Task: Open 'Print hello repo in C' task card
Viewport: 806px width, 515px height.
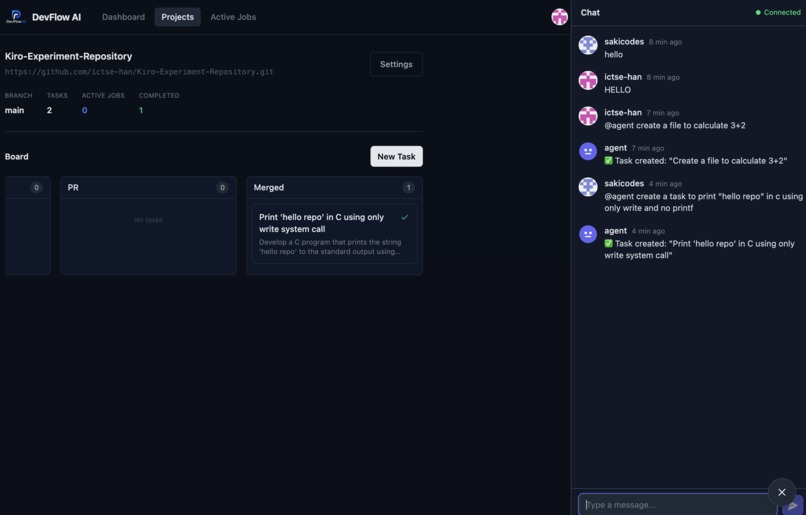Action: click(334, 234)
